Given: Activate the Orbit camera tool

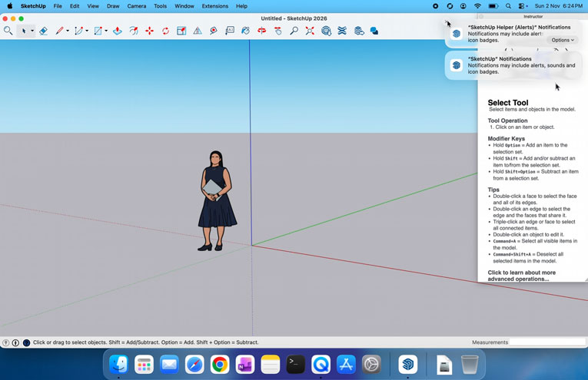Looking at the screenshot, I should [x=262, y=31].
